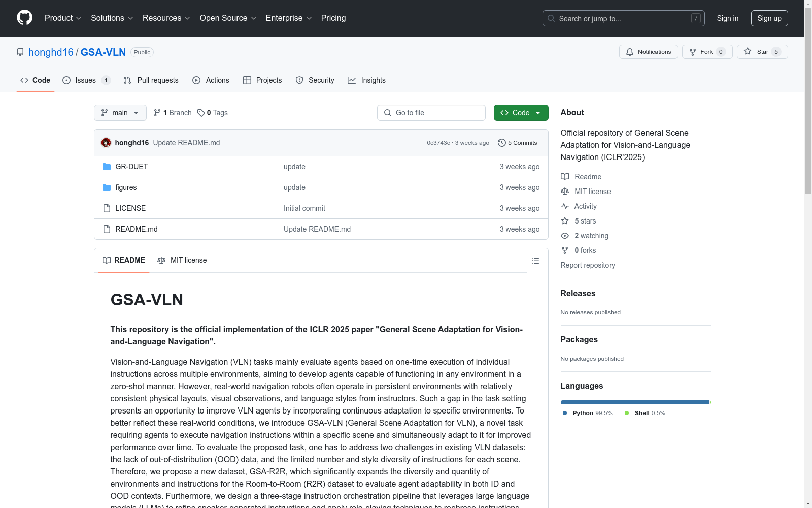Click the Shell 0.5% language link
The height and width of the screenshot is (508, 812).
pyautogui.click(x=645, y=413)
